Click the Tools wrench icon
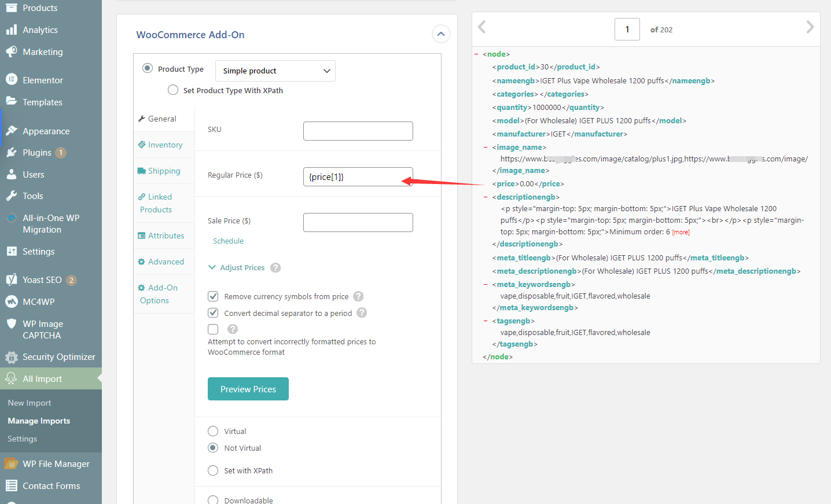 pos(11,196)
